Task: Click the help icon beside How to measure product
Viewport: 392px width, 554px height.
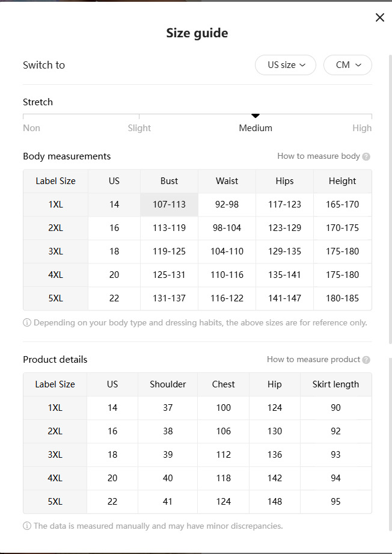Action: coord(367,360)
